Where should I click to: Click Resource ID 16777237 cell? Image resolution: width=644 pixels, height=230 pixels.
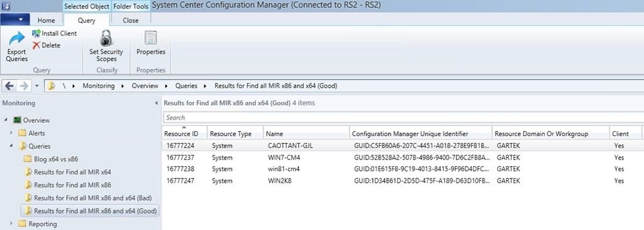pos(180,157)
